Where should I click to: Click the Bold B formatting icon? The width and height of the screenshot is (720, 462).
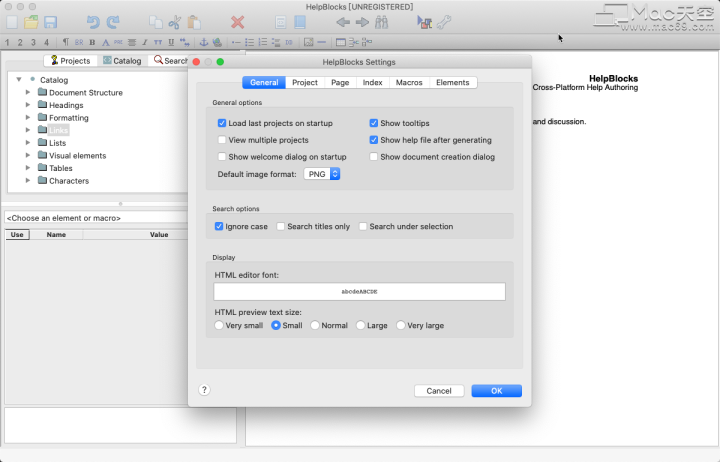tap(92, 42)
